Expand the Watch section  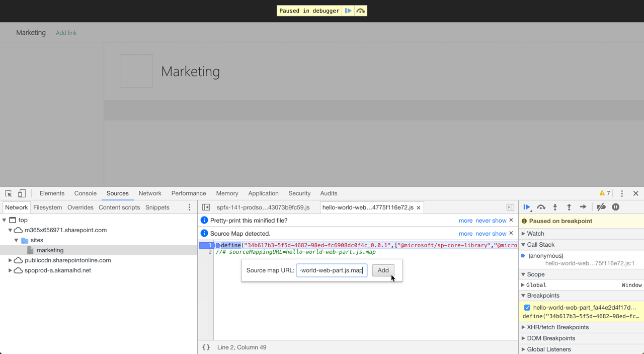point(523,234)
